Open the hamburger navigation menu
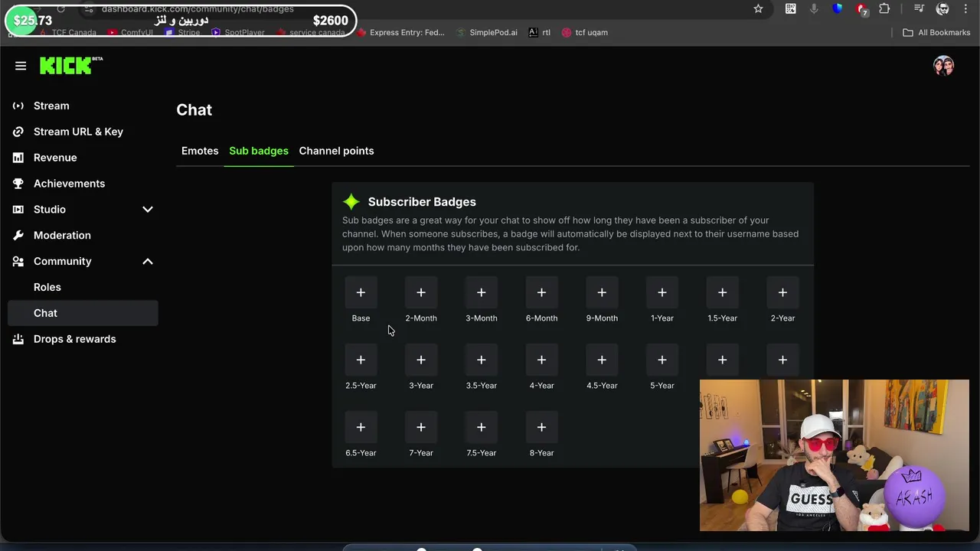The height and width of the screenshot is (551, 980). (x=21, y=66)
